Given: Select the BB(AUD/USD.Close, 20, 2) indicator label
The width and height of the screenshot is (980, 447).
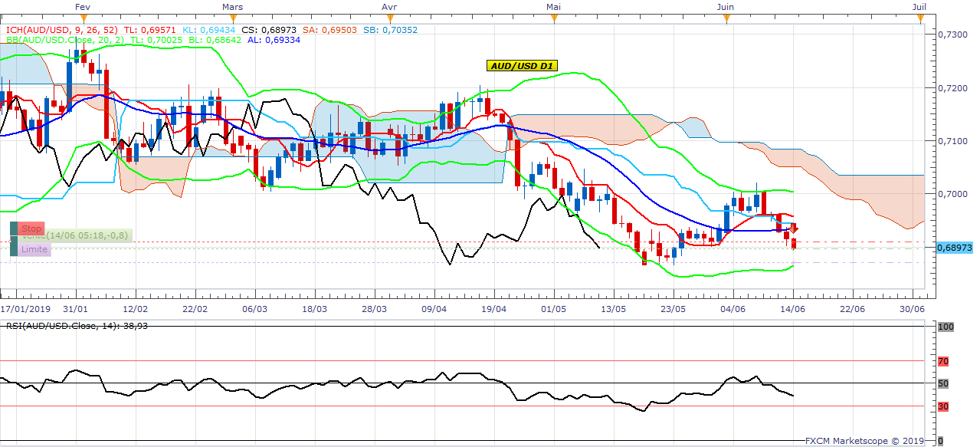Looking at the screenshot, I should (64, 39).
